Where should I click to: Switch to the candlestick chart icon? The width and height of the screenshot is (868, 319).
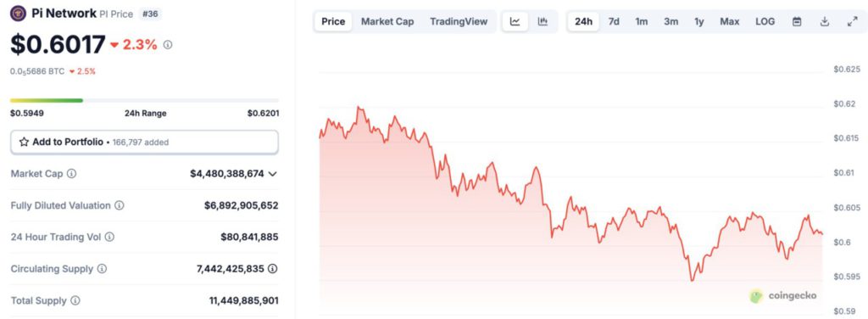click(x=542, y=21)
